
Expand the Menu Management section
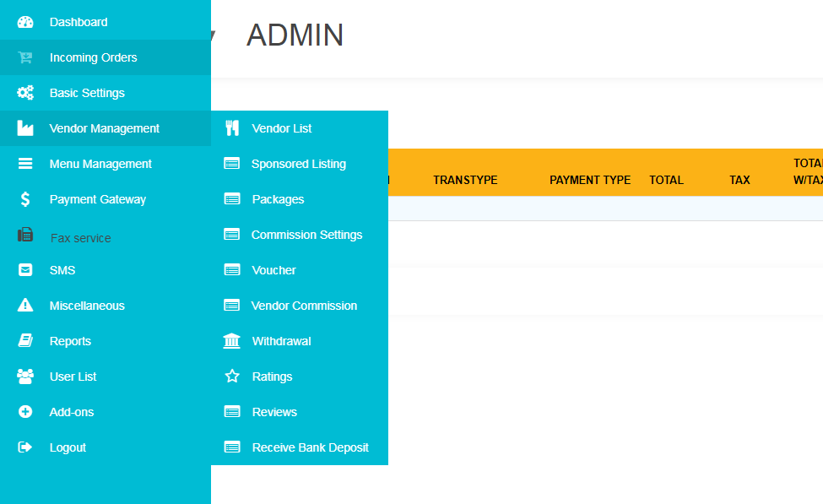100,164
